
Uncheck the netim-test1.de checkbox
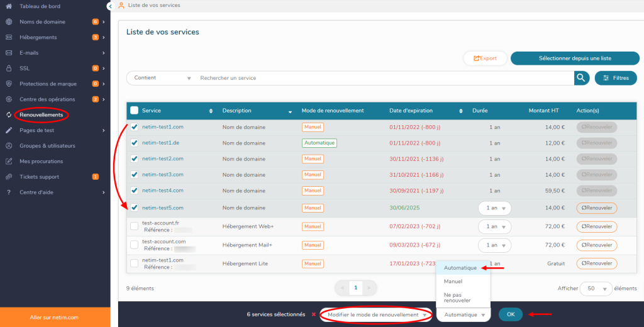[134, 143]
